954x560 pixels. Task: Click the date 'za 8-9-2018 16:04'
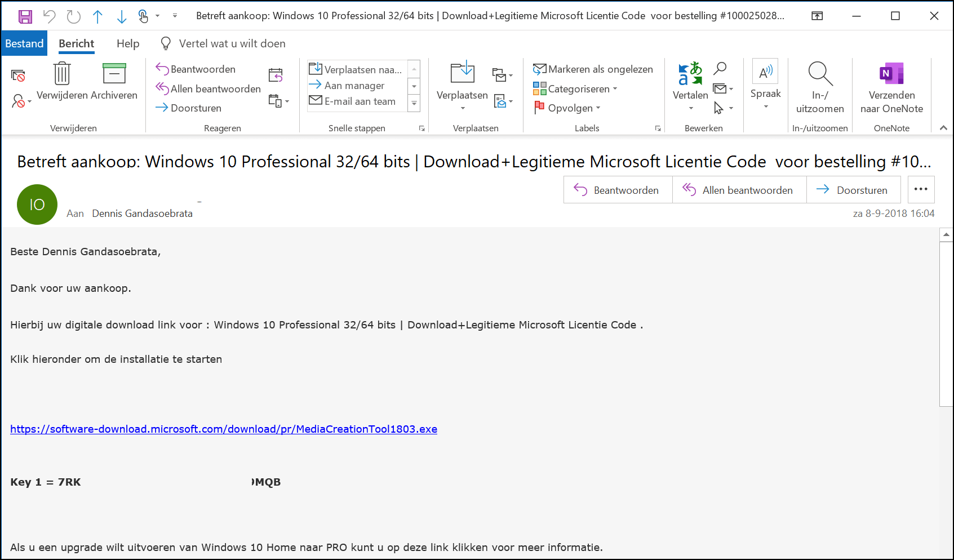pyautogui.click(x=894, y=214)
